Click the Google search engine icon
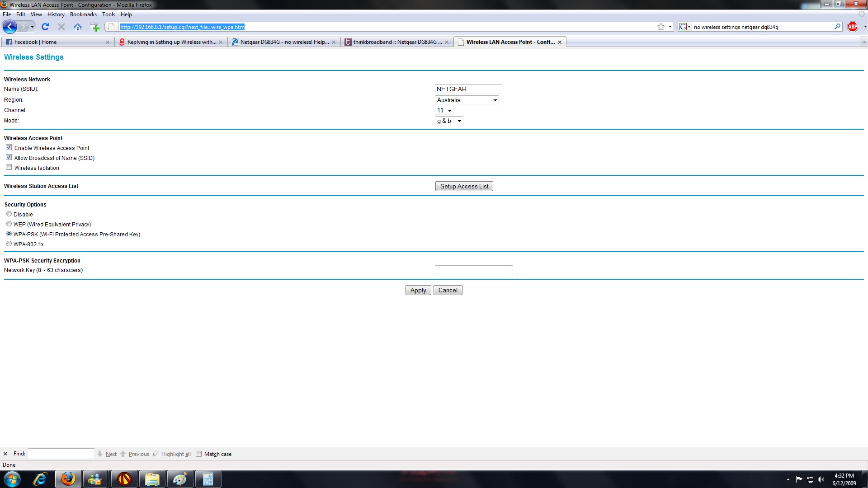Viewport: 868px width, 488px height. [x=683, y=27]
